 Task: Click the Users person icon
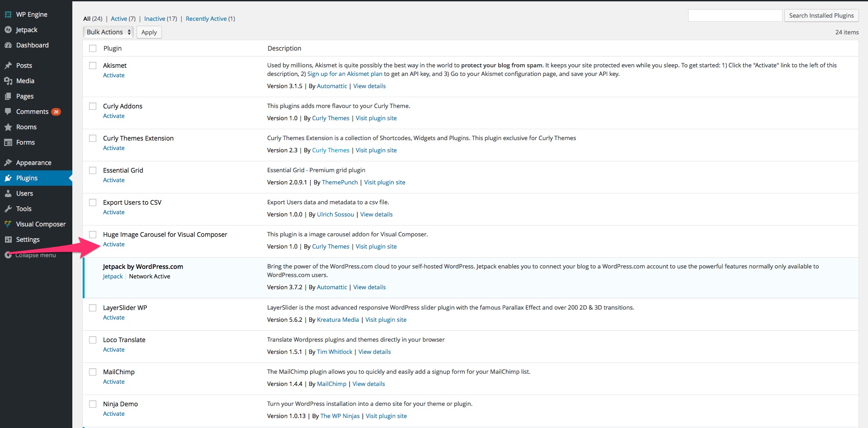pyautogui.click(x=8, y=193)
